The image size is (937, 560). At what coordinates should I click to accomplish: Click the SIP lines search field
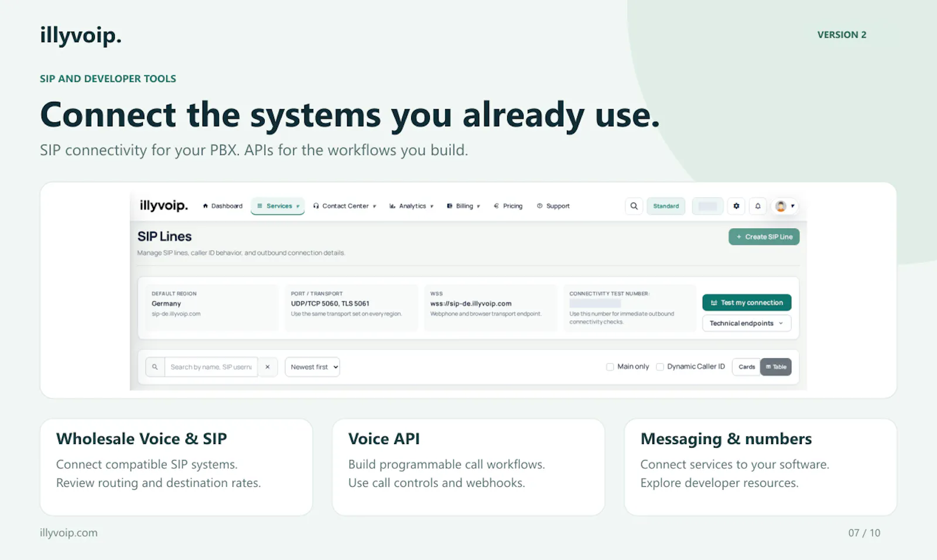[211, 367]
